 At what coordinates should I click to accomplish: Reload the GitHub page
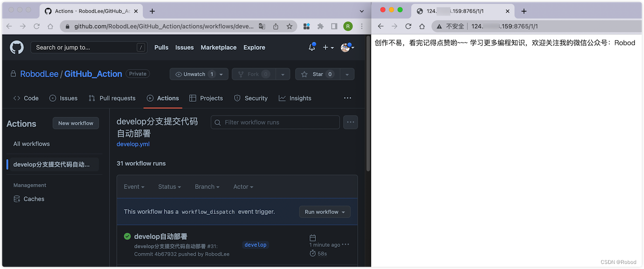click(x=36, y=26)
